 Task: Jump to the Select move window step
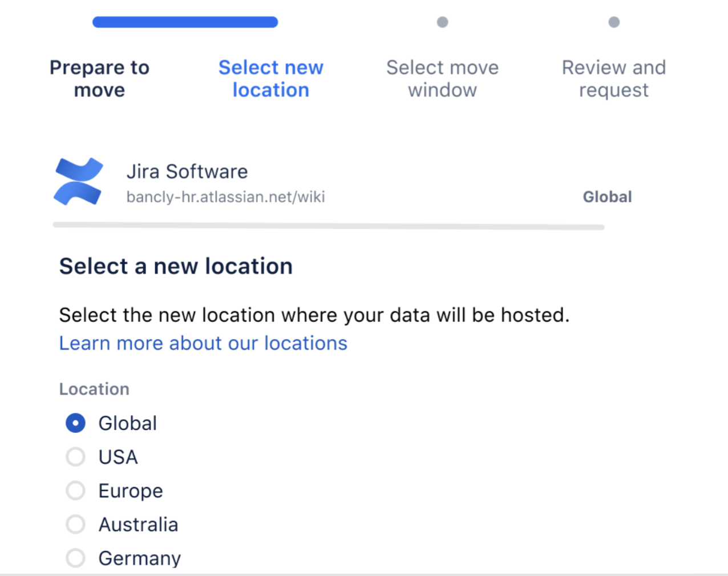pos(443,79)
